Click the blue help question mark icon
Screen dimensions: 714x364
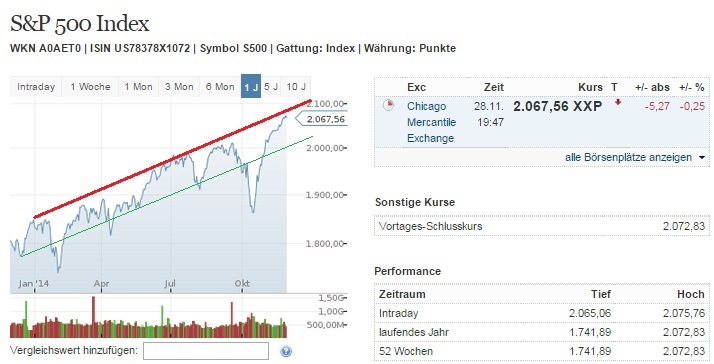click(x=286, y=351)
